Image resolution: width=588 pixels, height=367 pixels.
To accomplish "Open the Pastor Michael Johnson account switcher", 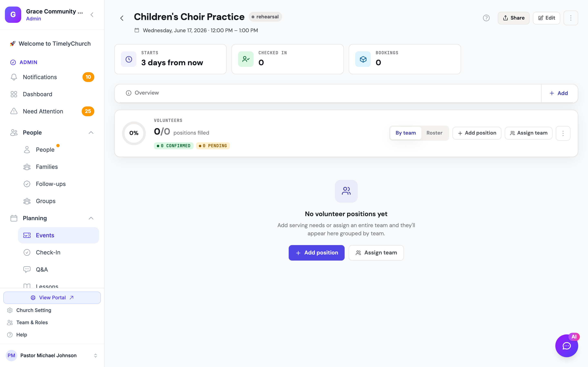I will (52, 355).
